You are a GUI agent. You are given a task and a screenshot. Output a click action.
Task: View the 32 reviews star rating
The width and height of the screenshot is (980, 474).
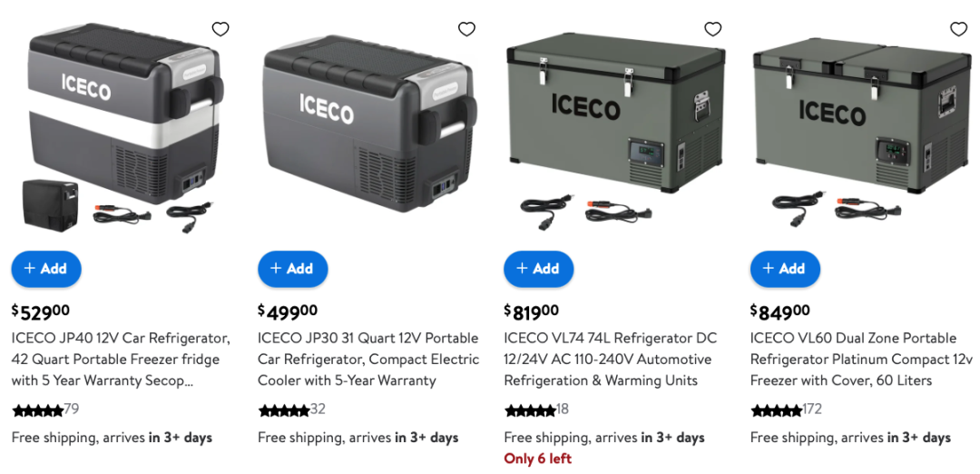[x=292, y=410]
